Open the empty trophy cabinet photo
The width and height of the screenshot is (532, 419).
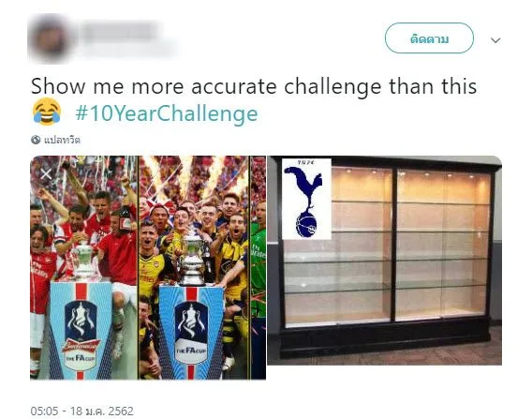[385, 261]
